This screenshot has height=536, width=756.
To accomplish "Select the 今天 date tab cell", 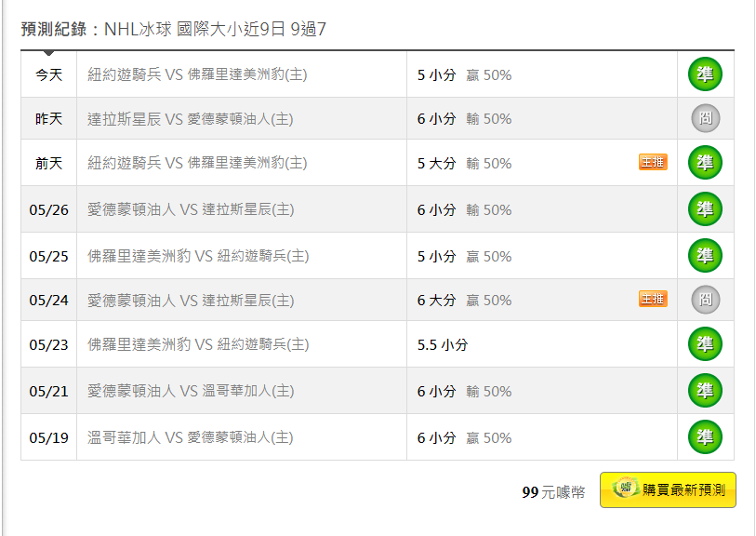I will click(x=48, y=74).
